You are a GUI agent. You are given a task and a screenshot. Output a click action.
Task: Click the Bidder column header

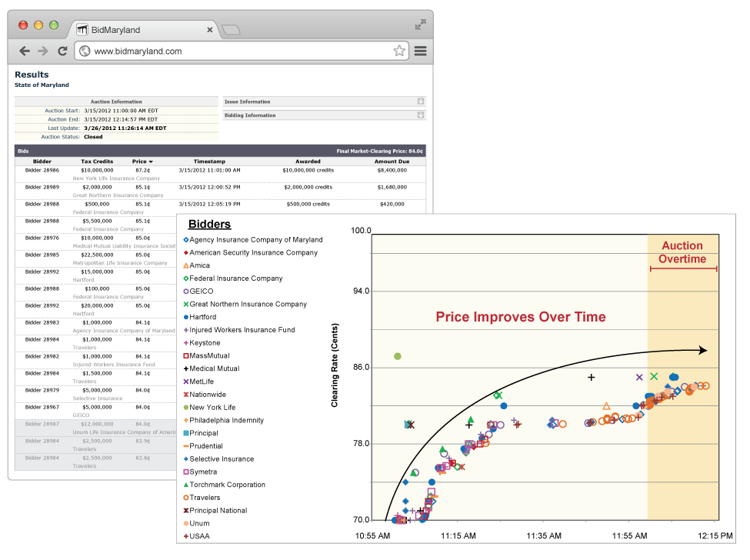click(42, 162)
